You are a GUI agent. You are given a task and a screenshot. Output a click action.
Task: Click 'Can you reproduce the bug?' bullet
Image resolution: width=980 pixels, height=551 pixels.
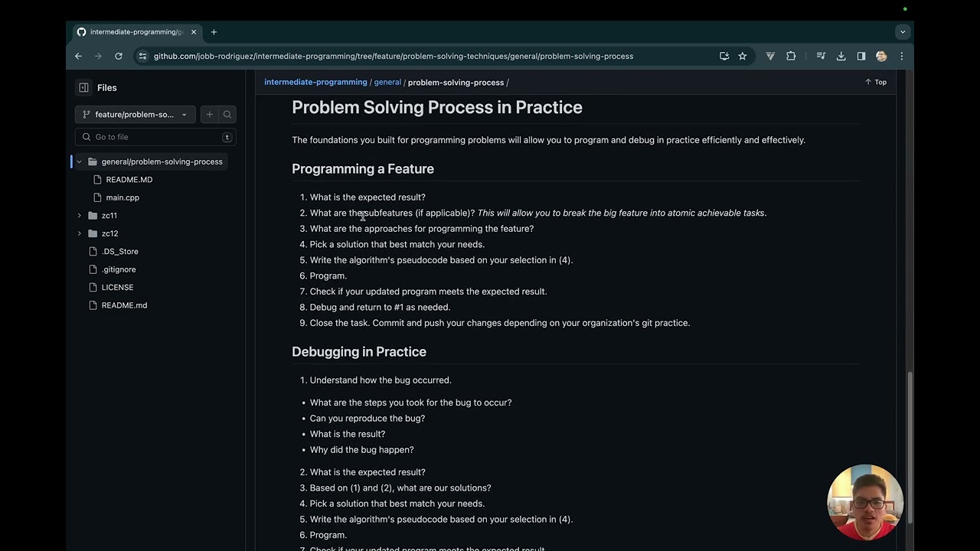(x=367, y=419)
